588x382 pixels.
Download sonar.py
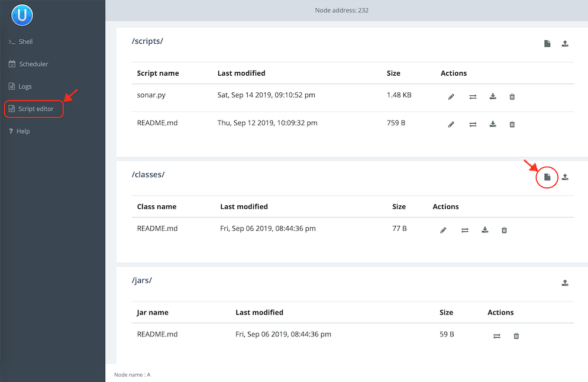(493, 97)
